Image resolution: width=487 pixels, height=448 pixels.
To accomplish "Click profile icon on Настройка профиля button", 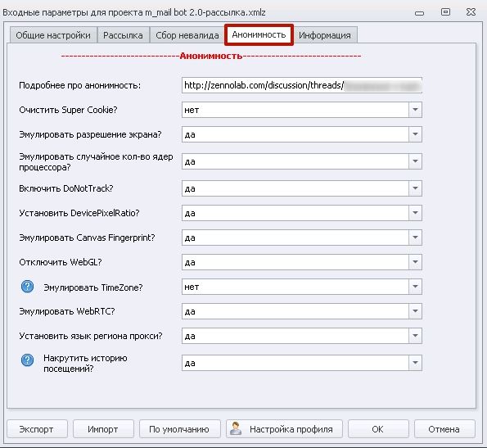I will pyautogui.click(x=236, y=428).
